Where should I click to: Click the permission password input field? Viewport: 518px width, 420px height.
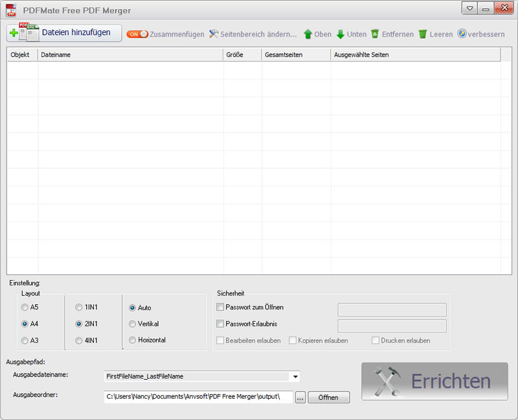click(x=392, y=326)
